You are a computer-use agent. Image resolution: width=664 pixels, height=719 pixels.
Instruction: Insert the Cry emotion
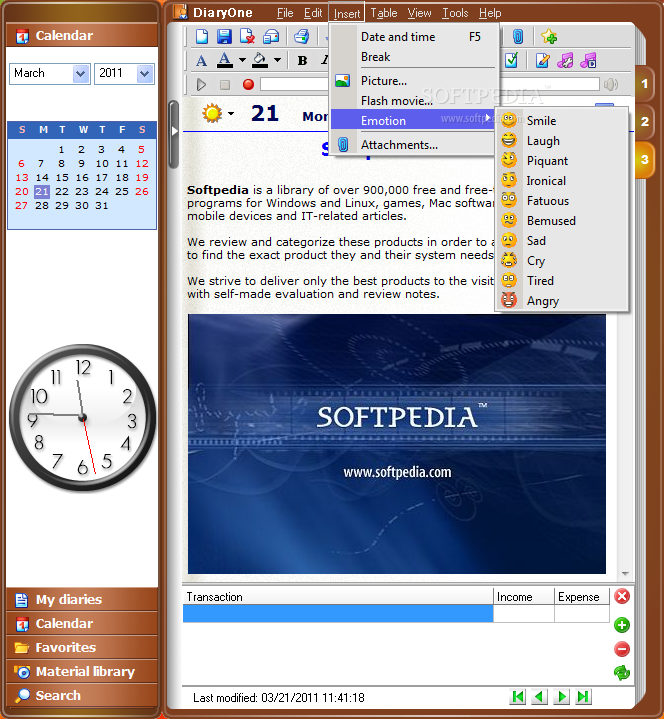pyautogui.click(x=561, y=260)
